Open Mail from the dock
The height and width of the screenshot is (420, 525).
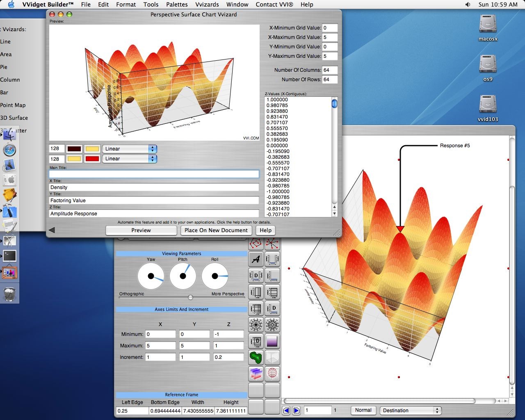[x=9, y=165]
